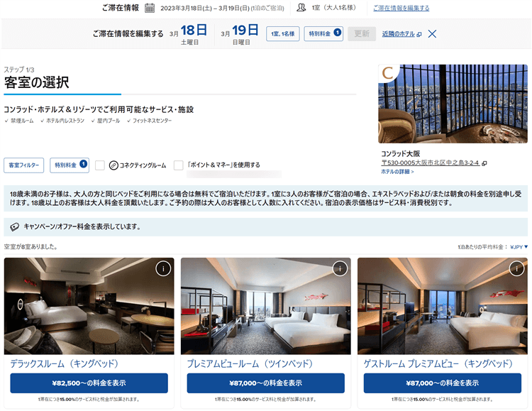532x411 pixels.
Task: Open info icon on プレミアムビュールーム twin photo
Action: [x=340, y=269]
